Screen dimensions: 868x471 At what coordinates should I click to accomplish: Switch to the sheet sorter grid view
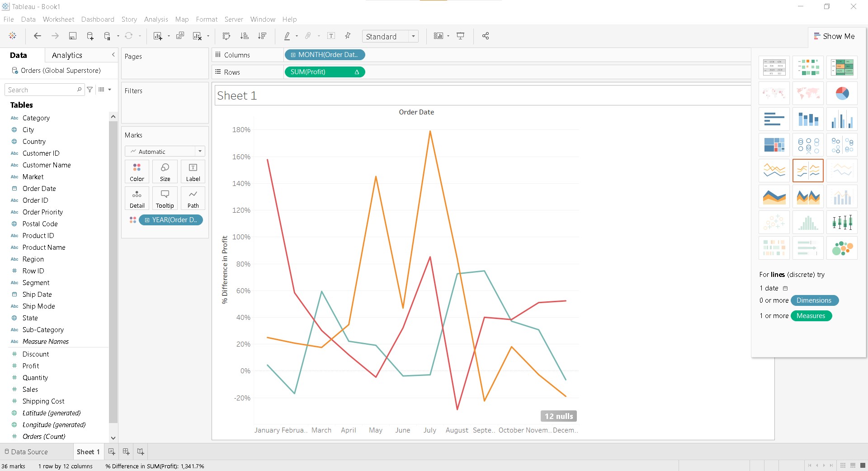[x=843, y=465]
